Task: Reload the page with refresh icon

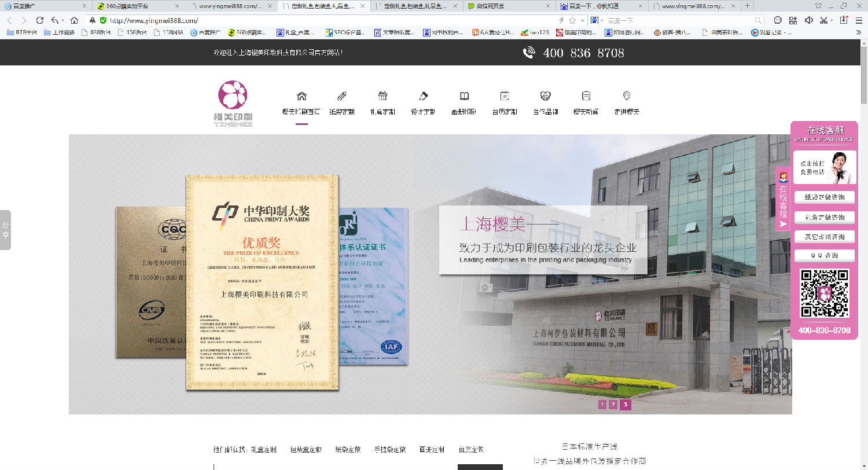Action: [40, 20]
